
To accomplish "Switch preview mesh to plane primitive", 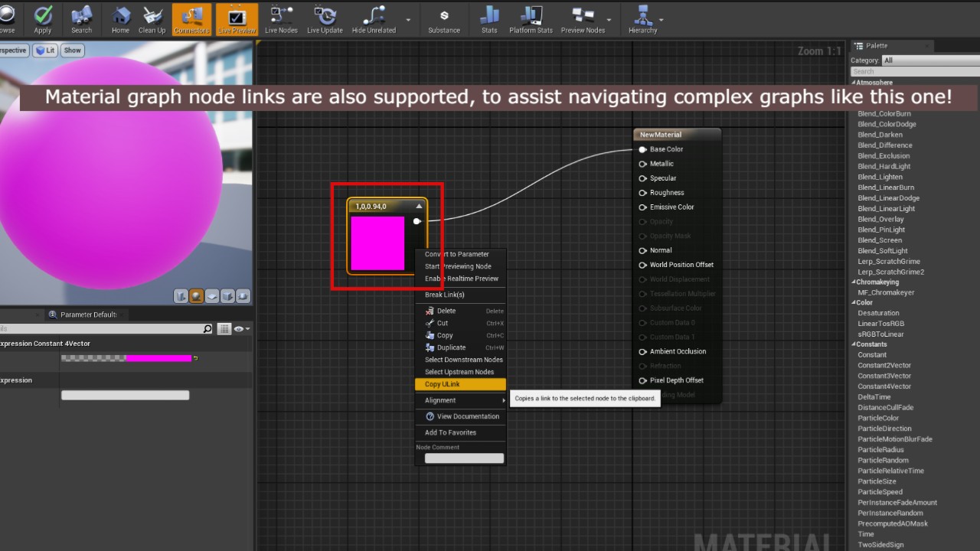I will (212, 296).
